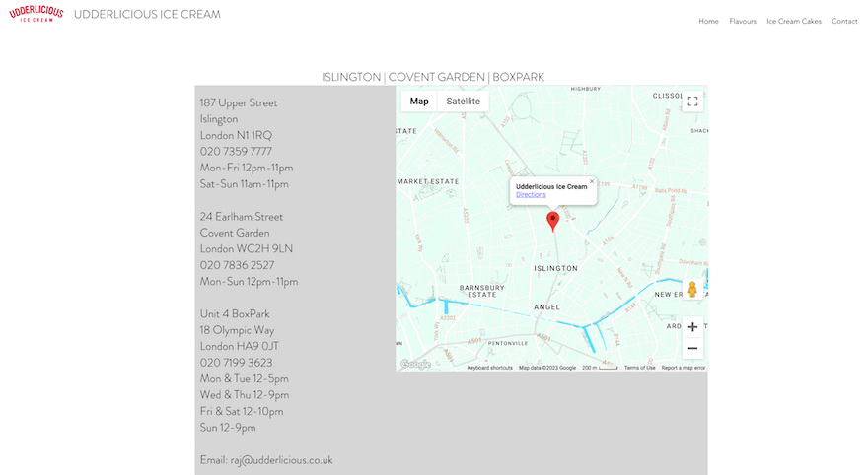Click the Udderlicious Ice Cream site title
Screen dimensions: 868x475
tap(147, 15)
